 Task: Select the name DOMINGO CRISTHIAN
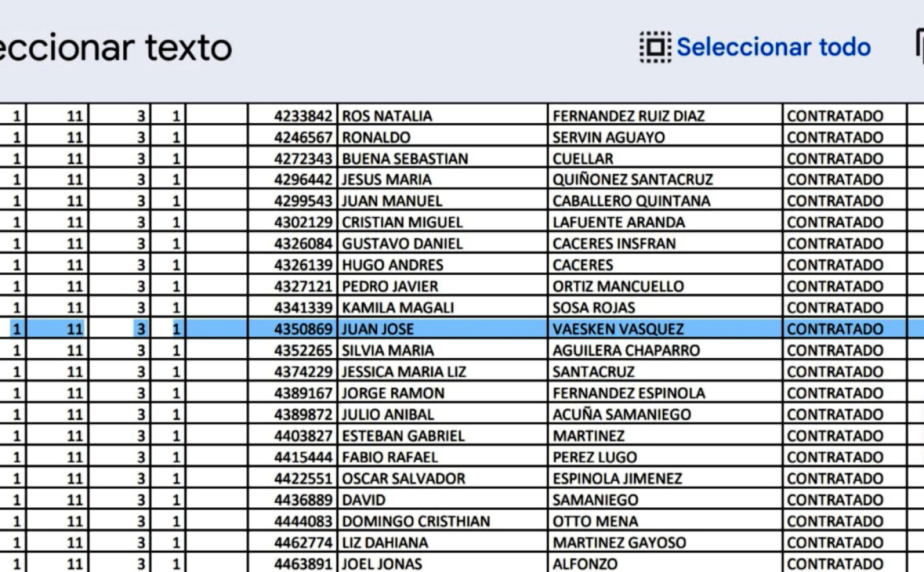[416, 521]
